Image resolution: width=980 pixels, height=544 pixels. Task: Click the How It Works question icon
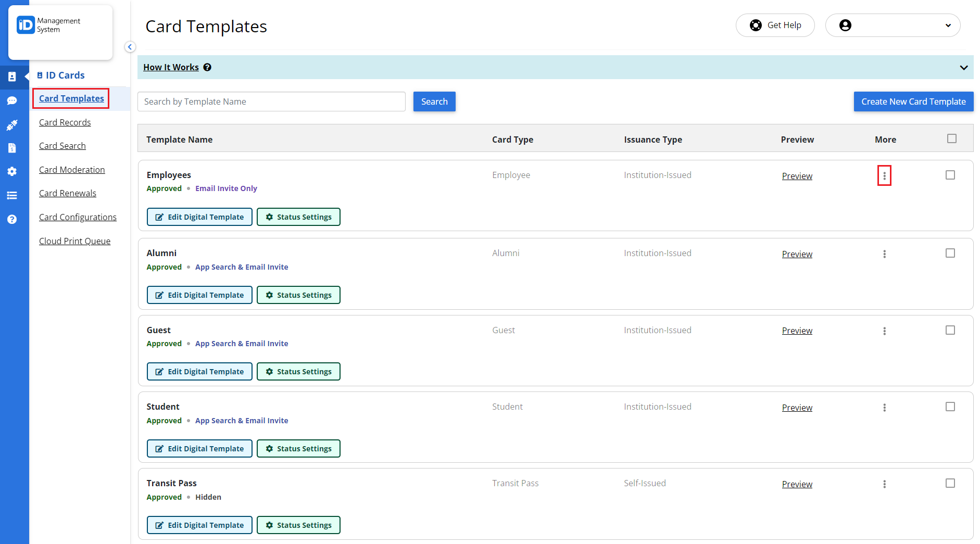click(207, 67)
